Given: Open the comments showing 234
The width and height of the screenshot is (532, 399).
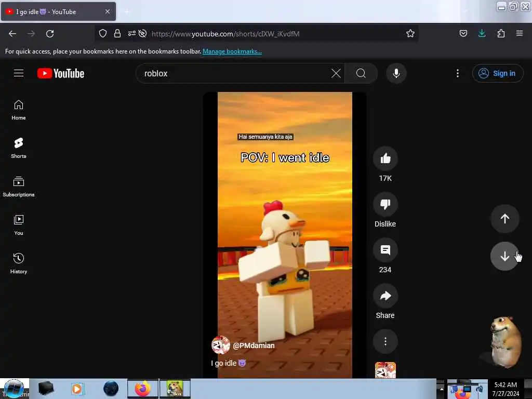Looking at the screenshot, I should 385,250.
